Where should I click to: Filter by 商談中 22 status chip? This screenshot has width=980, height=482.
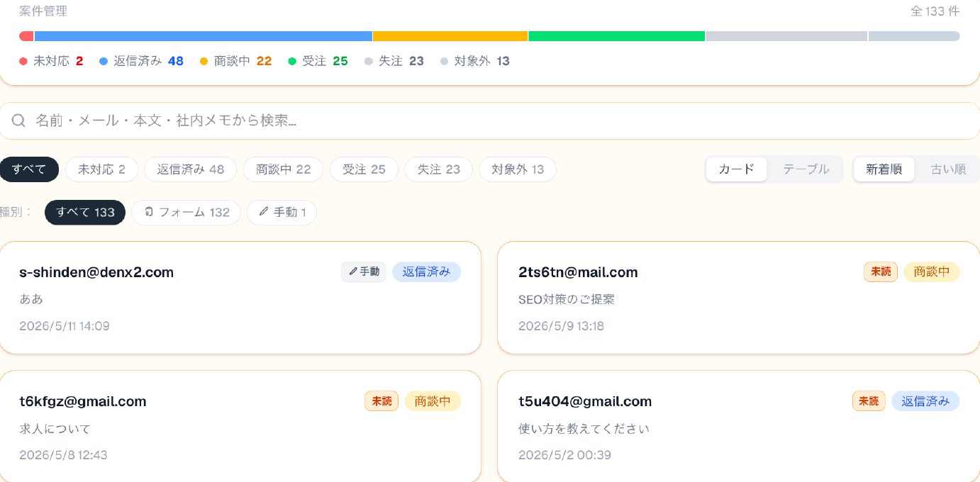tap(283, 169)
